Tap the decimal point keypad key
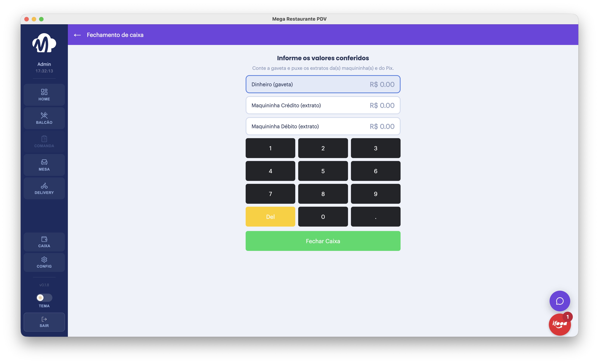The width and height of the screenshot is (599, 364). click(x=376, y=217)
